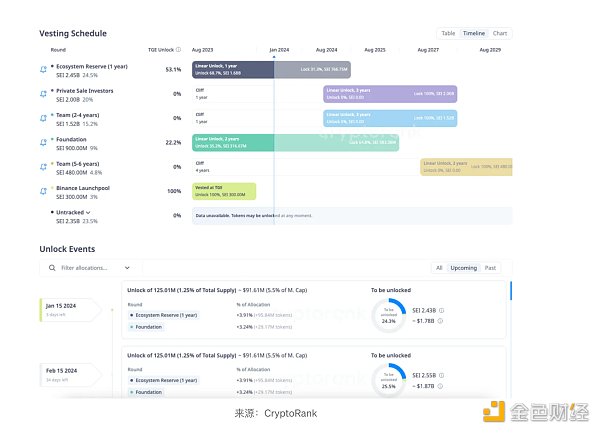
Task: Click the bell icon beside Ecosystem Reserve
Action: pyautogui.click(x=43, y=70)
